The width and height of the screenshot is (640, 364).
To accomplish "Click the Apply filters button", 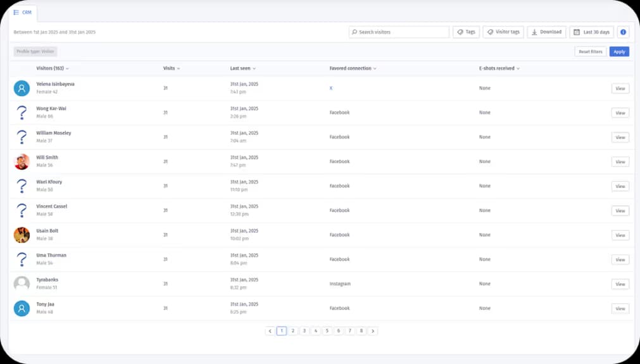I will tap(619, 52).
